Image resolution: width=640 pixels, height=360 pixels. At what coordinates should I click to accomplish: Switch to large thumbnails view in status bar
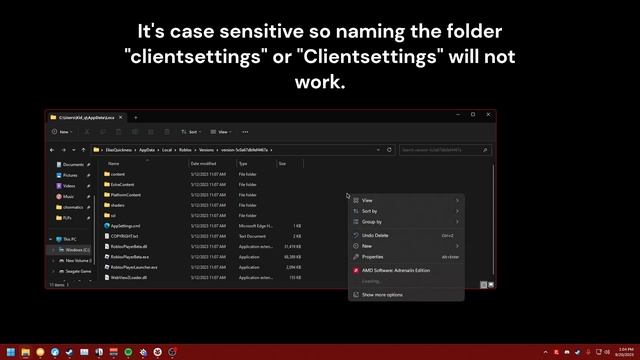pyautogui.click(x=491, y=285)
